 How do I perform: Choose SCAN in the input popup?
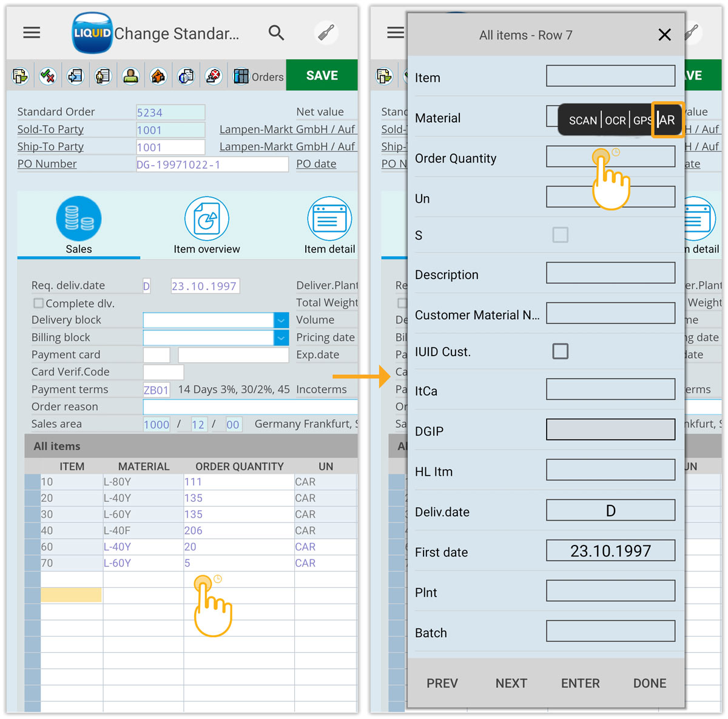[x=582, y=120]
